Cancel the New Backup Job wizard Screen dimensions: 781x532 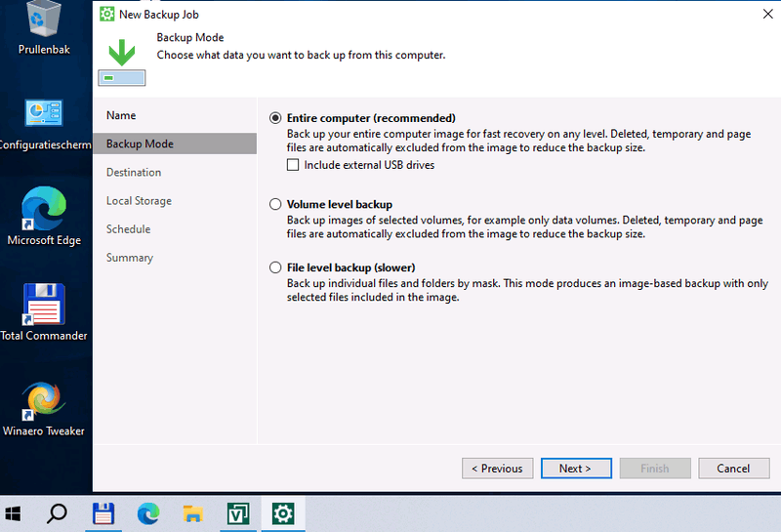click(x=734, y=469)
